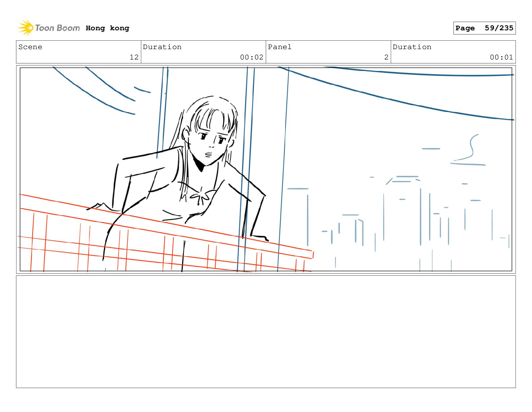Click the scene duration value '00:02'
This screenshot has width=532, height=412.
(x=252, y=57)
